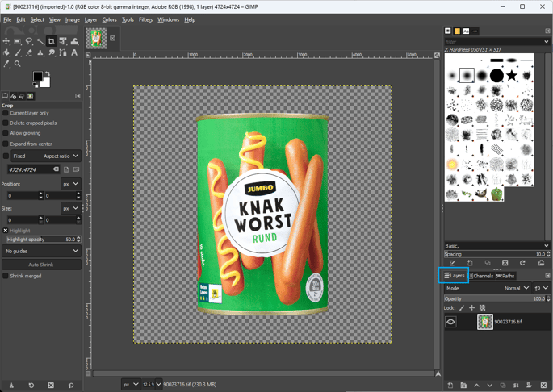Click the edit brush icon under Spacing

tap(452, 263)
